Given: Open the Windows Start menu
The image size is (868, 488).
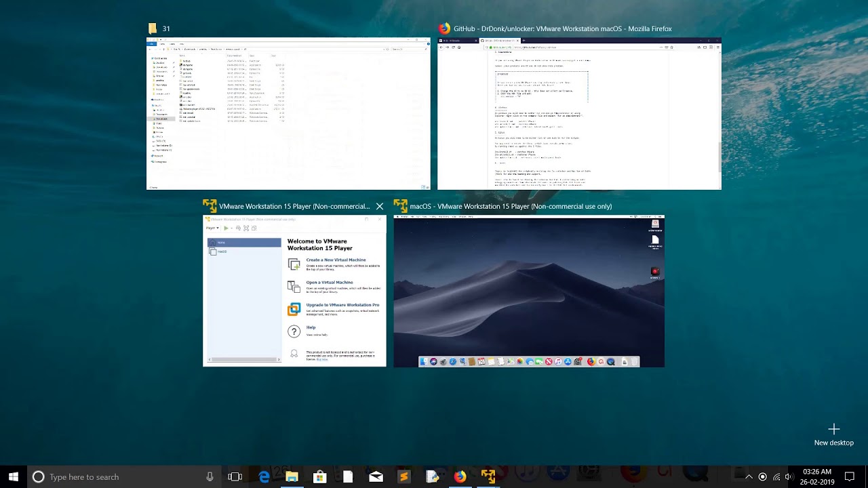Looking at the screenshot, I should pos(13,476).
